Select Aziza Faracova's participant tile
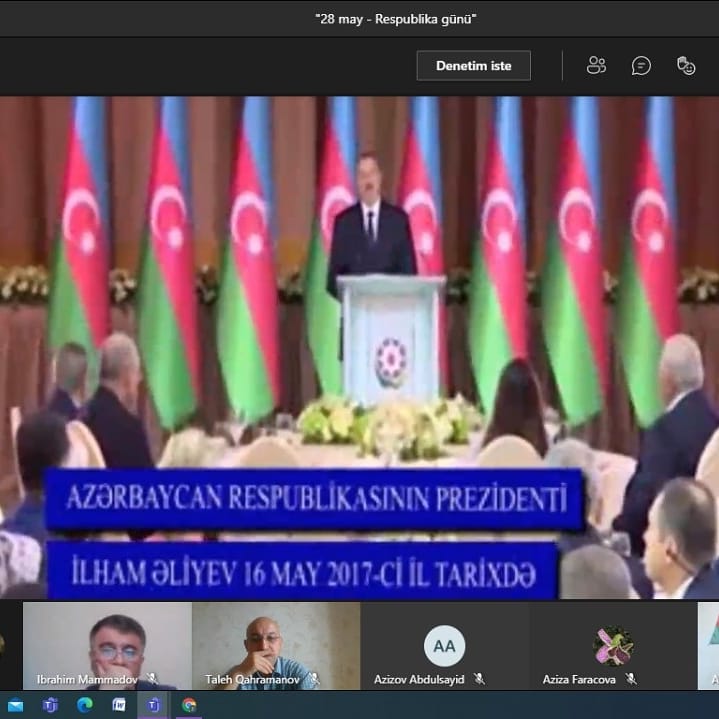The height and width of the screenshot is (719, 719). (x=613, y=646)
